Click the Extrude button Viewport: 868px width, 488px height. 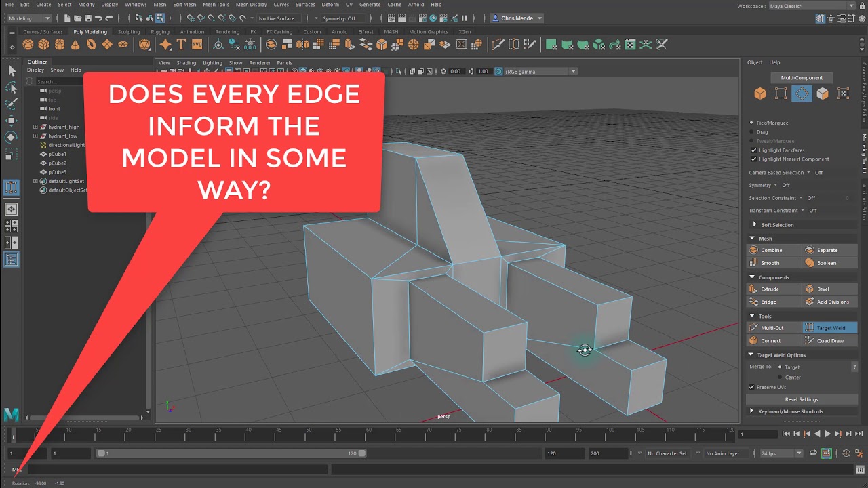coord(774,289)
